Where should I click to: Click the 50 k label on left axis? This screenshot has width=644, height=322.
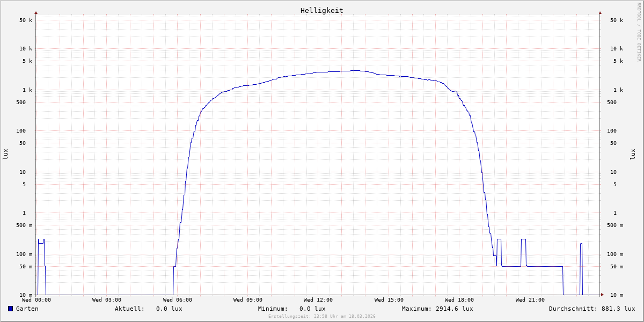click(26, 20)
